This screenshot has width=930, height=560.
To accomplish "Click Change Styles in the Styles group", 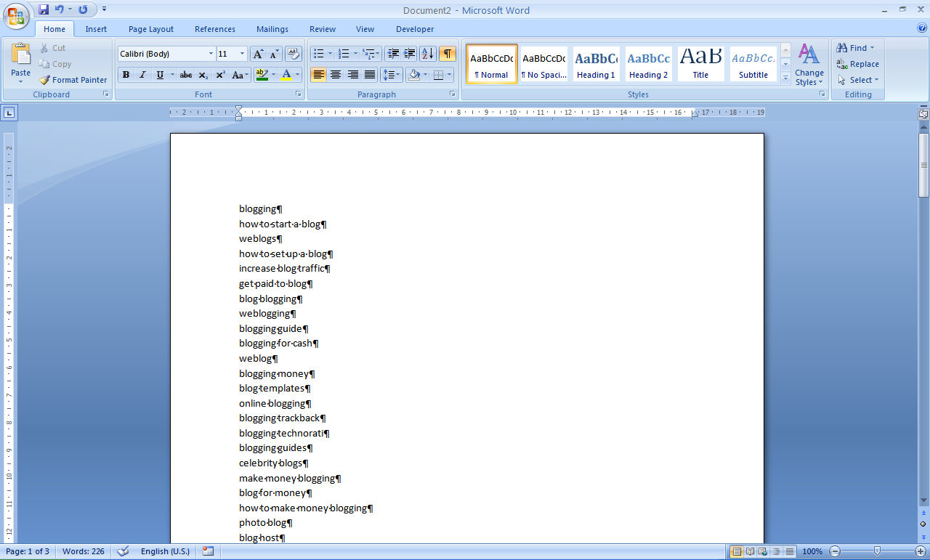I will 809,64.
